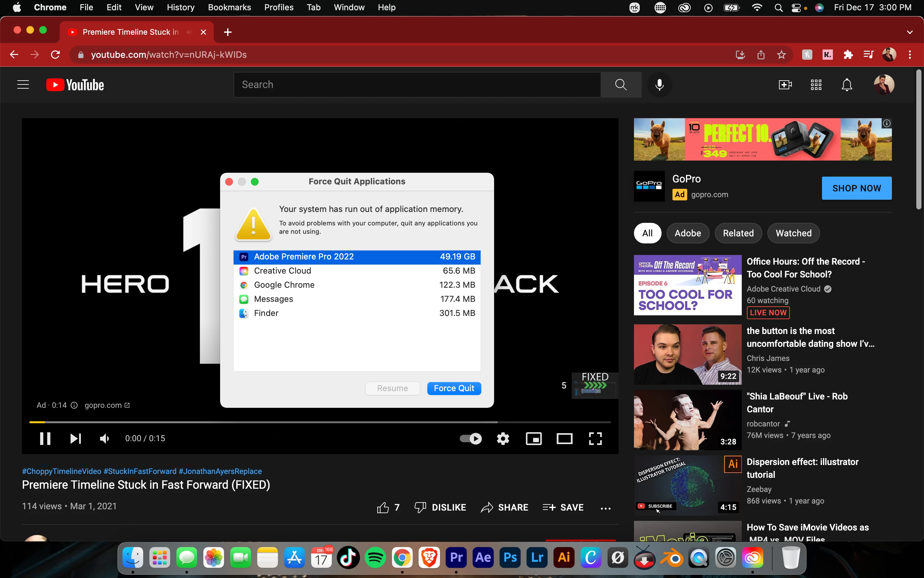Open Photoshop from the Dock
924x578 pixels.
510,558
